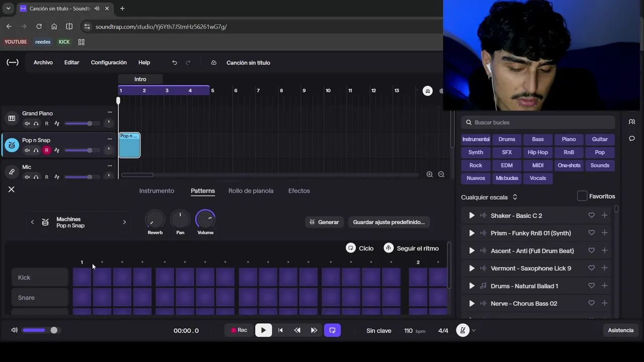Favorite the Prism - Funky RnB 01 loop
This screenshot has width=644, height=362.
click(592, 233)
